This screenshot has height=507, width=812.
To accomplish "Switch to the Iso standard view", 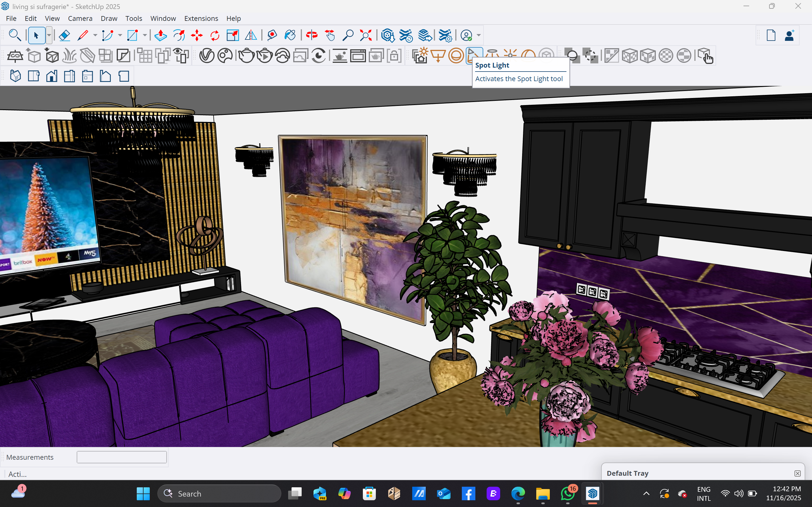I will (16, 76).
